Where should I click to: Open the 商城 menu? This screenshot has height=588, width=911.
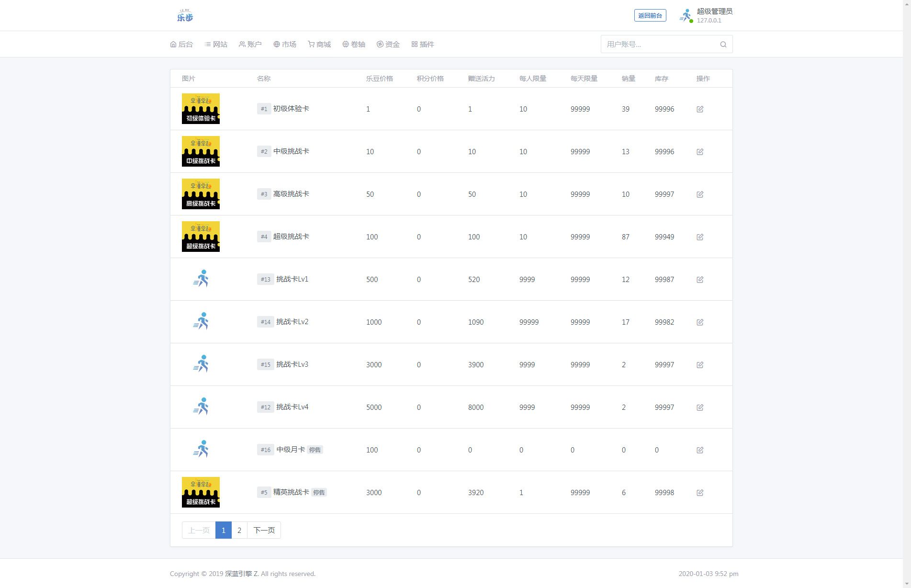click(319, 44)
